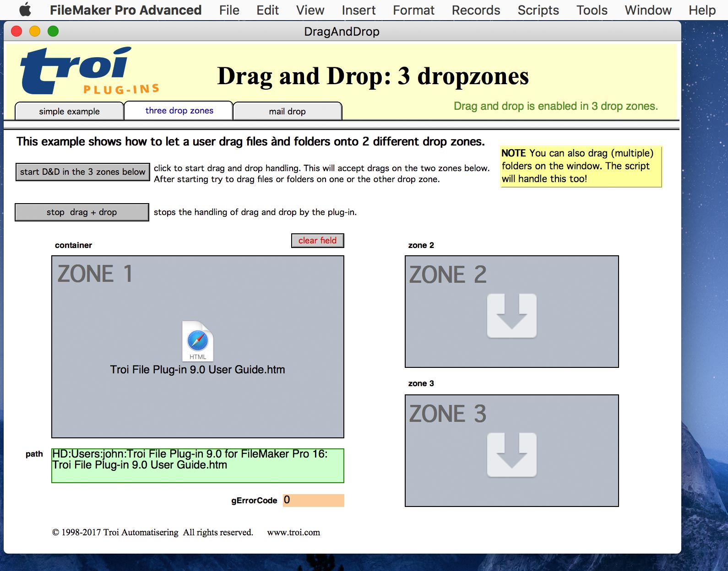Click the HTML file icon in Zone 1

pos(198,341)
